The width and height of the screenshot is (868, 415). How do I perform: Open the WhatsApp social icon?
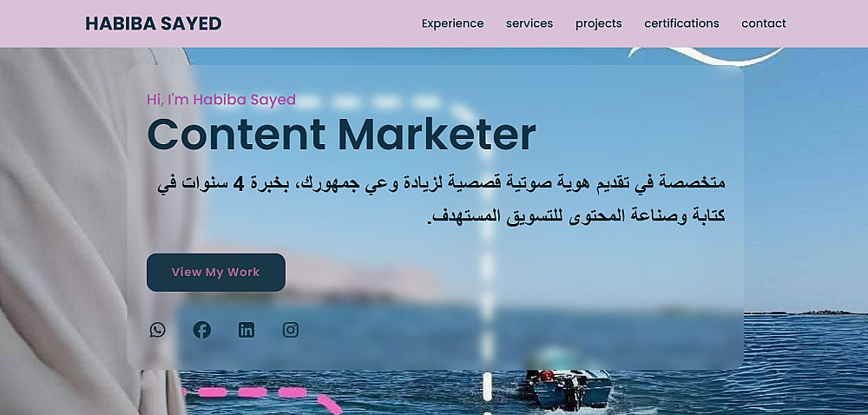tap(158, 330)
